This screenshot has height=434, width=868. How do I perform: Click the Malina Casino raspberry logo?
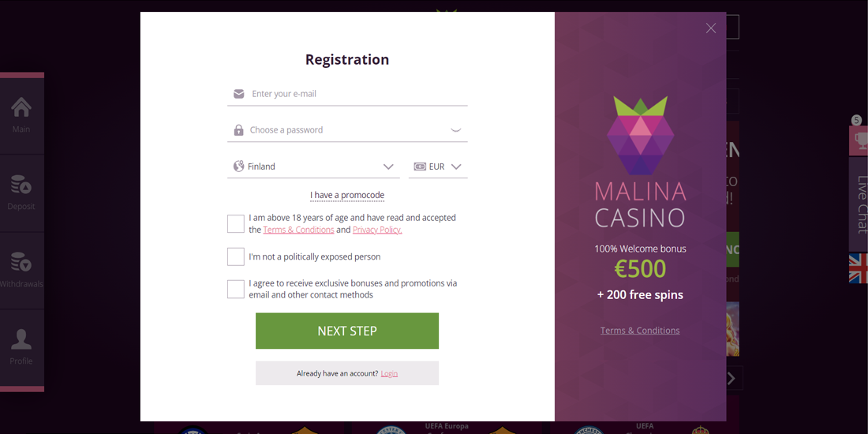coord(640,136)
